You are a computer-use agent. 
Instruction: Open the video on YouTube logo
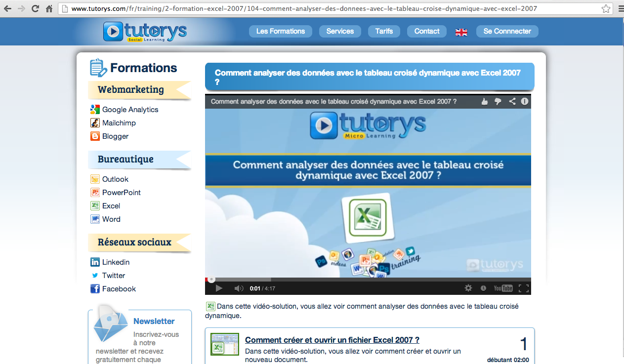(x=503, y=288)
